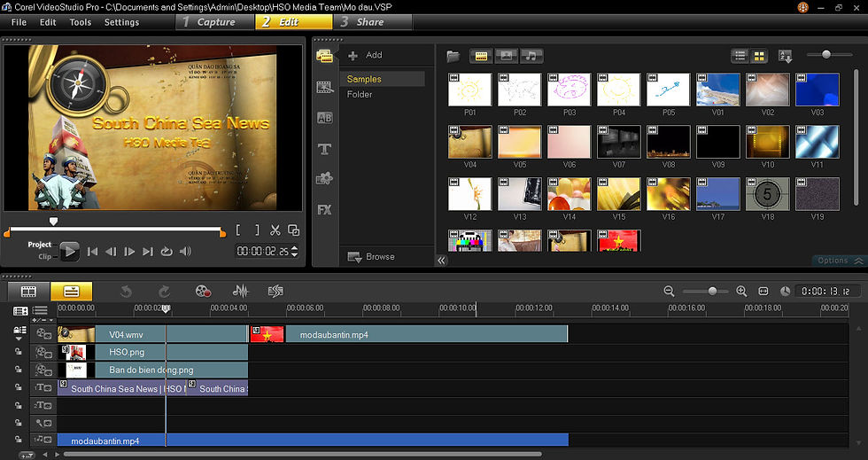This screenshot has height=460, width=868.
Task: Toggle ripple editing on the video track
Action: coord(19,331)
